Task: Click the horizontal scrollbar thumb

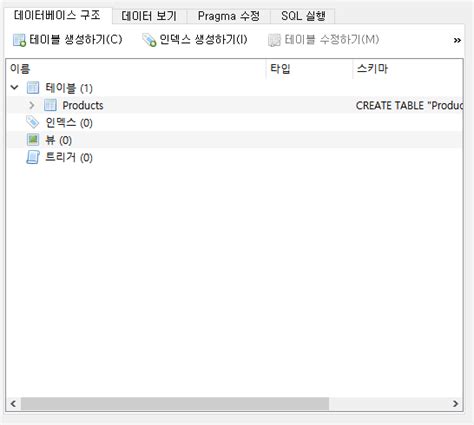Action: click(175, 404)
